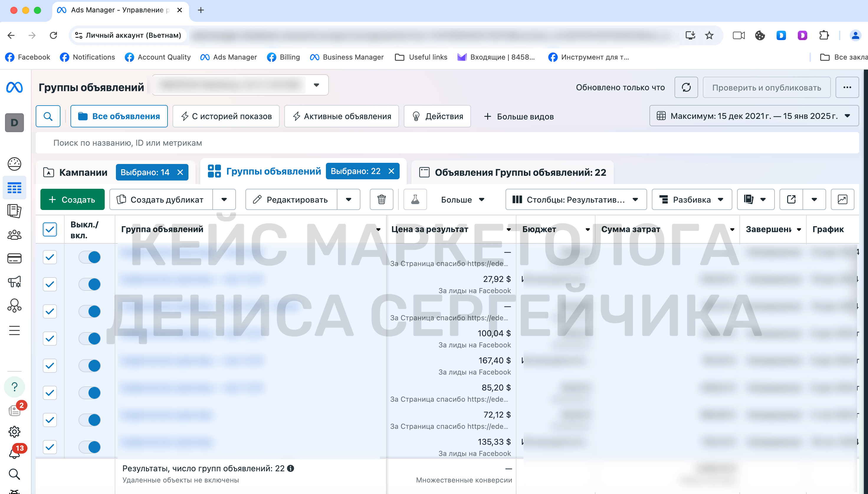The image size is (868, 494).
Task: Click the Проверить и опубликовать button
Action: [x=767, y=88]
